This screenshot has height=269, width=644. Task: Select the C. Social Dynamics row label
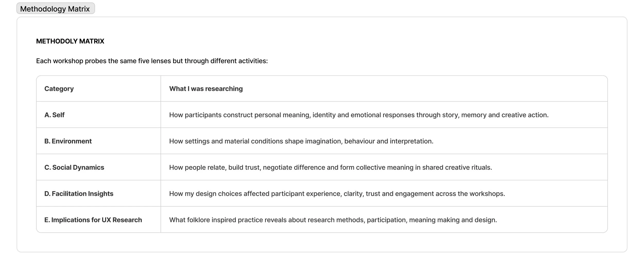point(74,167)
